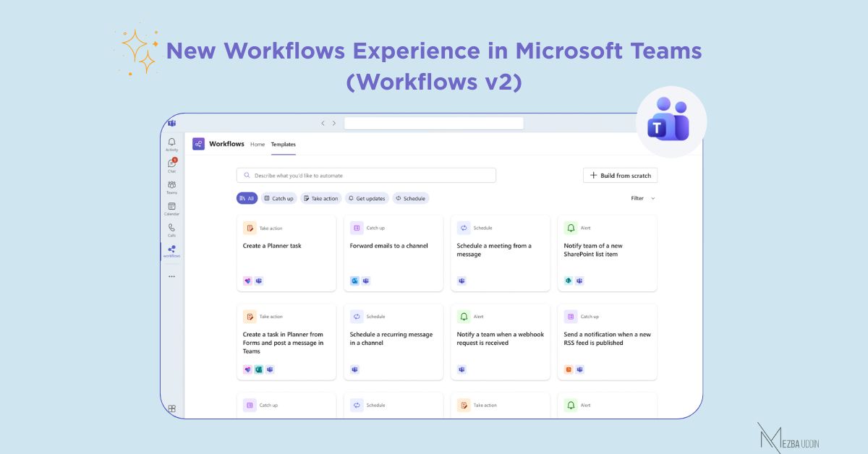The height and width of the screenshot is (454, 868).
Task: Toggle the Catch up filter chip
Action: point(278,198)
